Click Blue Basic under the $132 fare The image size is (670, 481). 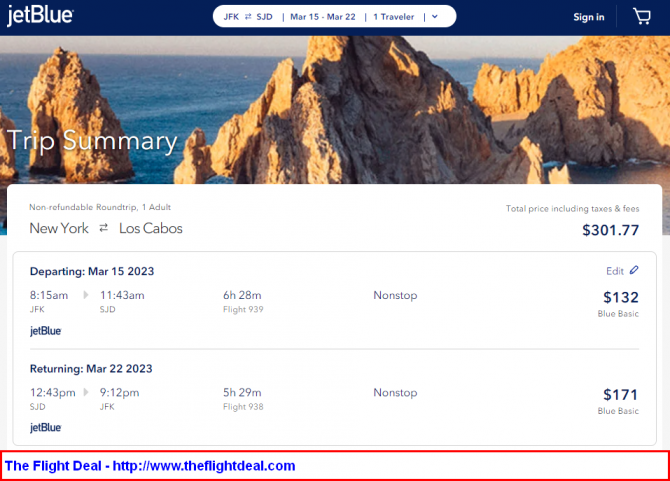618,314
